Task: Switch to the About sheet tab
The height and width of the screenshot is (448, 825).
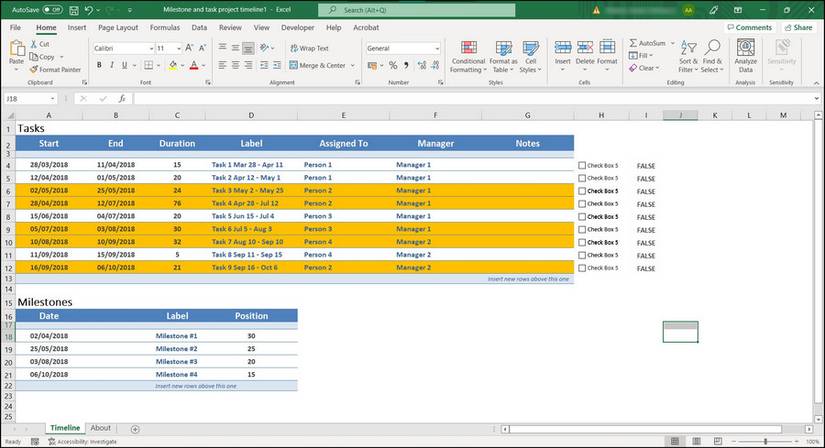Action: 101,428
